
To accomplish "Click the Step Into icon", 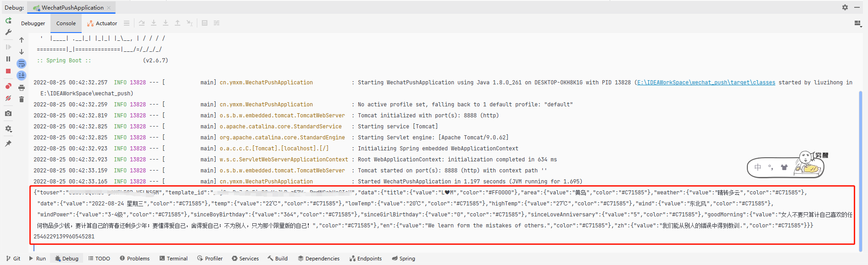I will (154, 23).
